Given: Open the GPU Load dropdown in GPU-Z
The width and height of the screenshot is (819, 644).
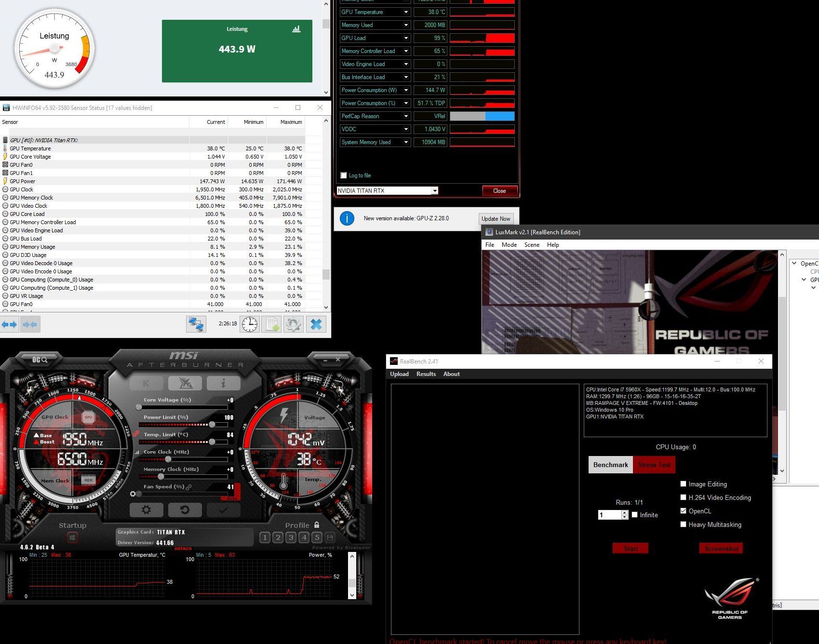Looking at the screenshot, I should click(x=406, y=38).
